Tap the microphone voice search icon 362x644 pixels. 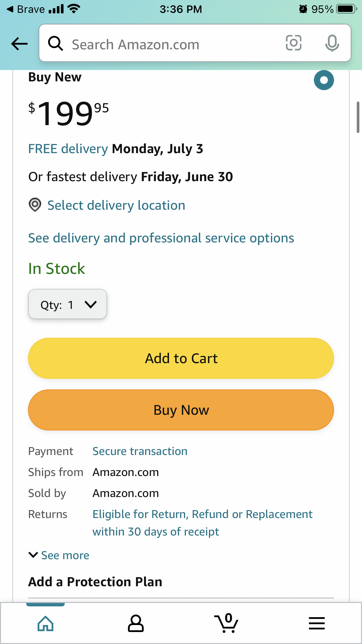coord(332,43)
